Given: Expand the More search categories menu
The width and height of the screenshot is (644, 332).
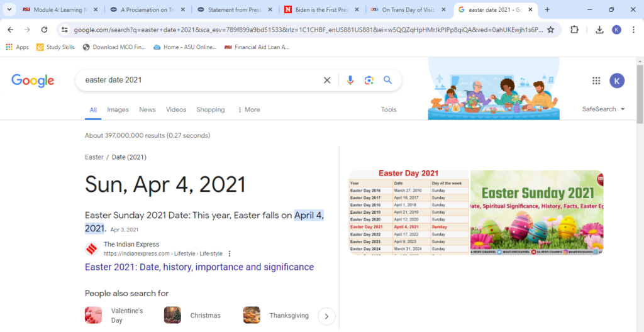Looking at the screenshot, I should 249,109.
